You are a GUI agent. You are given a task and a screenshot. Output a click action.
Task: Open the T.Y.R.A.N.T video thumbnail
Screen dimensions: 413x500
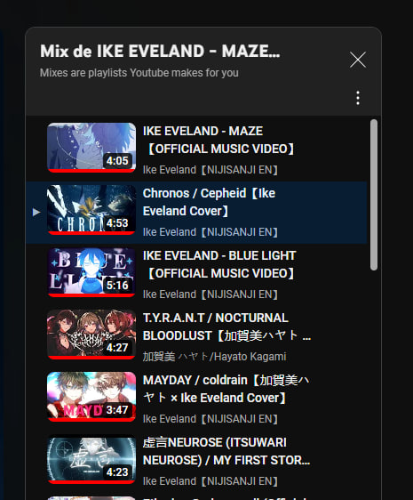point(91,335)
